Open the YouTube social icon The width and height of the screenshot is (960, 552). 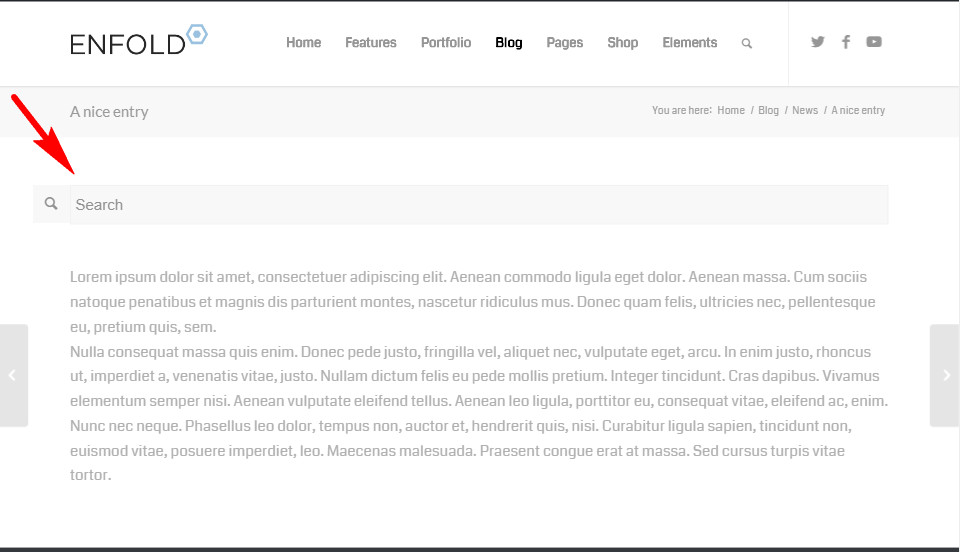[x=874, y=42]
